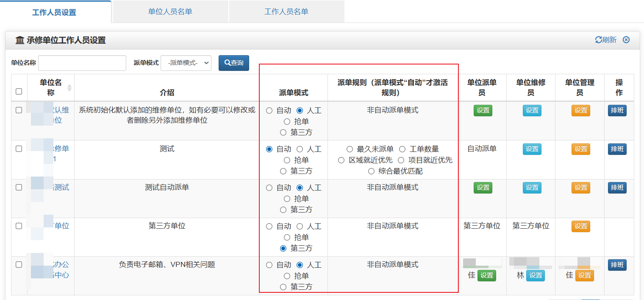Select 人工 mode in 第三方单位 row
Viewport: 644px width, 300px height.
click(x=300, y=226)
